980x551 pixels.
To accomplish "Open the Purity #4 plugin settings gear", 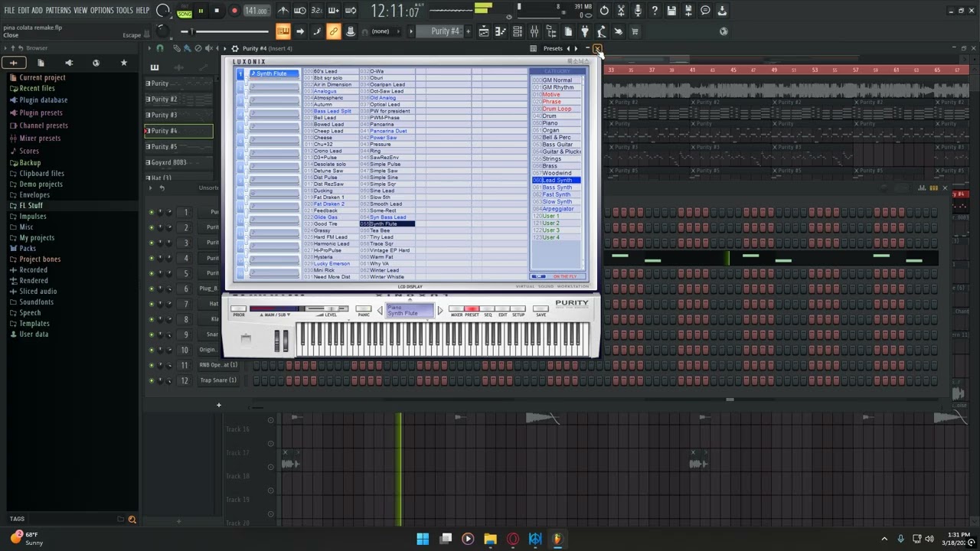I will (x=235, y=48).
